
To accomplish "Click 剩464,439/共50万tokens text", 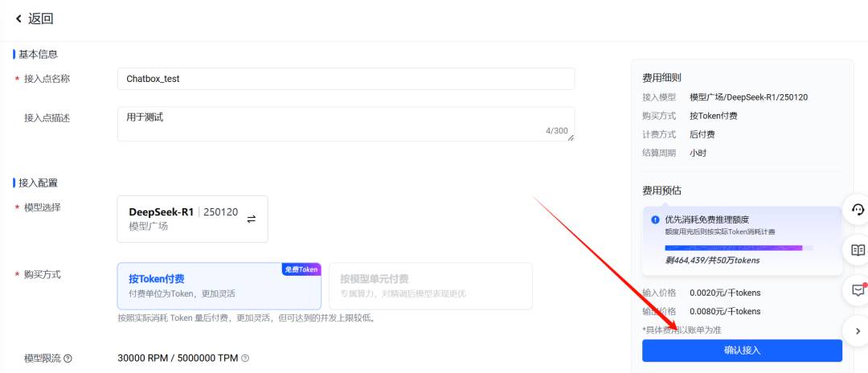I will click(x=712, y=260).
